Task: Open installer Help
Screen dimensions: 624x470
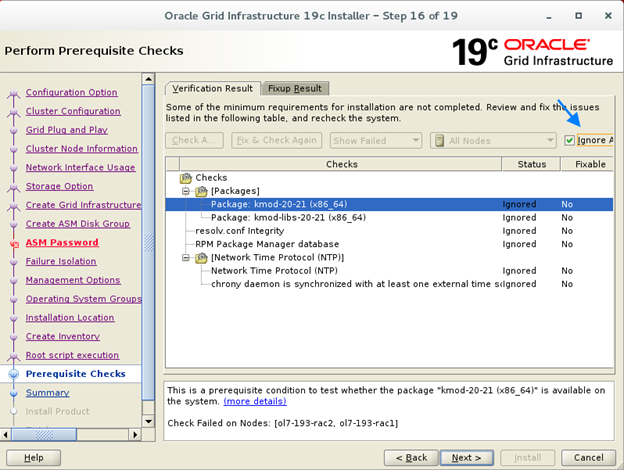Action: (33, 458)
